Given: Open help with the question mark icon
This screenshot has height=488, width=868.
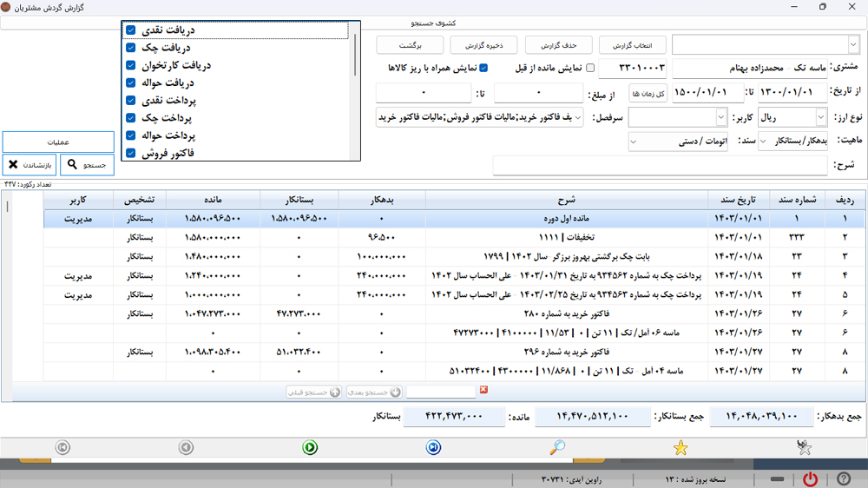Looking at the screenshot, I should pos(843,479).
